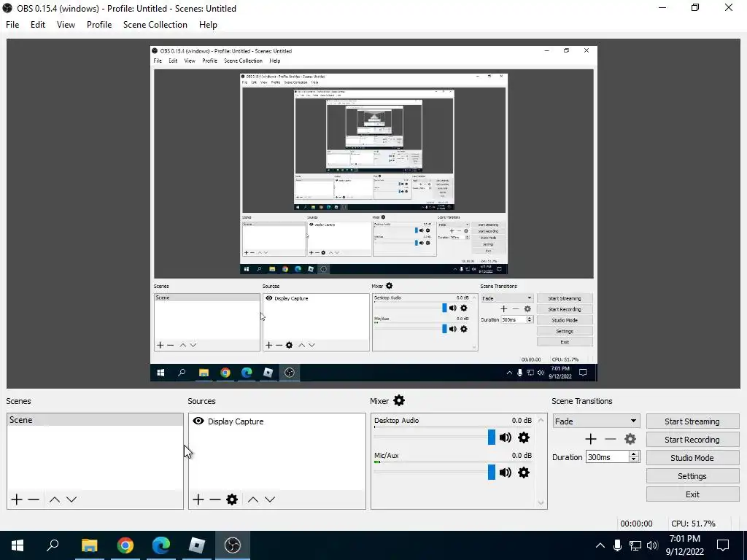The height and width of the screenshot is (560, 747).
Task: Open source properties gear in Sources panel
Action: pos(232,499)
